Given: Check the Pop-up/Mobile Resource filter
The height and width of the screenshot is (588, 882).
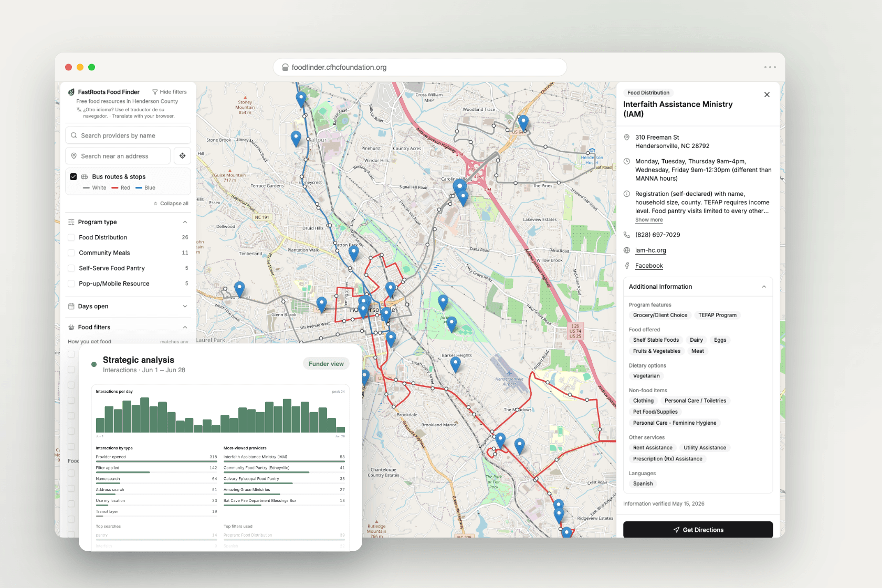Looking at the screenshot, I should point(71,283).
